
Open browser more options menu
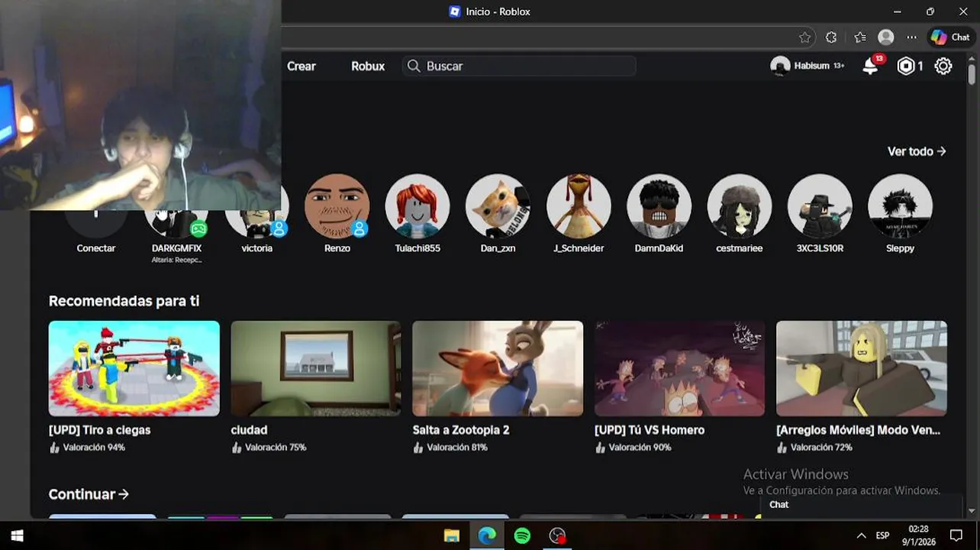[x=912, y=37]
